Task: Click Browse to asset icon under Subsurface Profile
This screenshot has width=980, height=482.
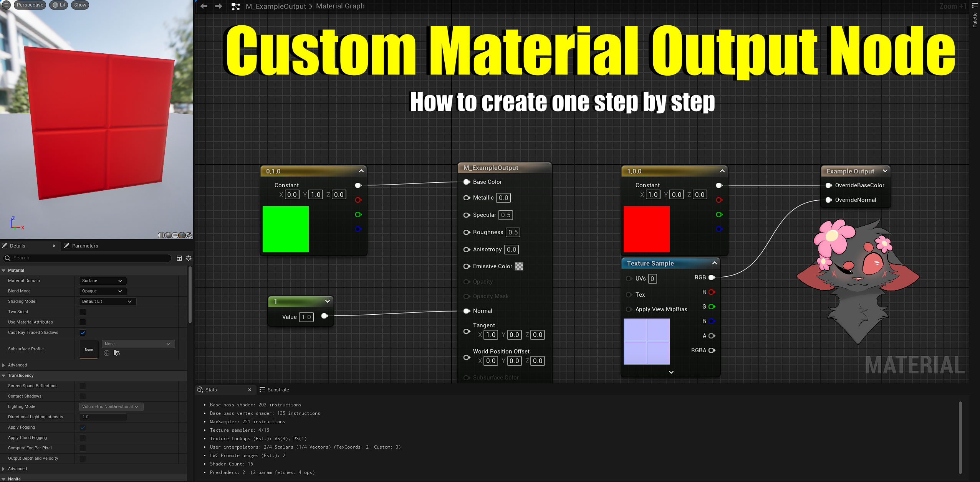Action: click(x=117, y=353)
